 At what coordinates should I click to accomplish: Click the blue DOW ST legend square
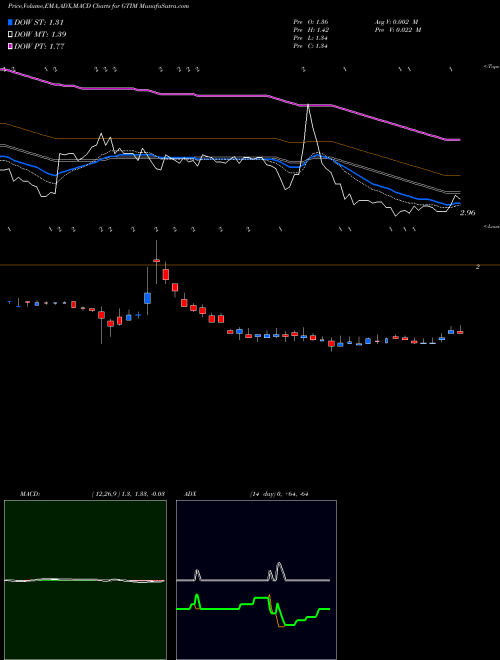click(10, 22)
